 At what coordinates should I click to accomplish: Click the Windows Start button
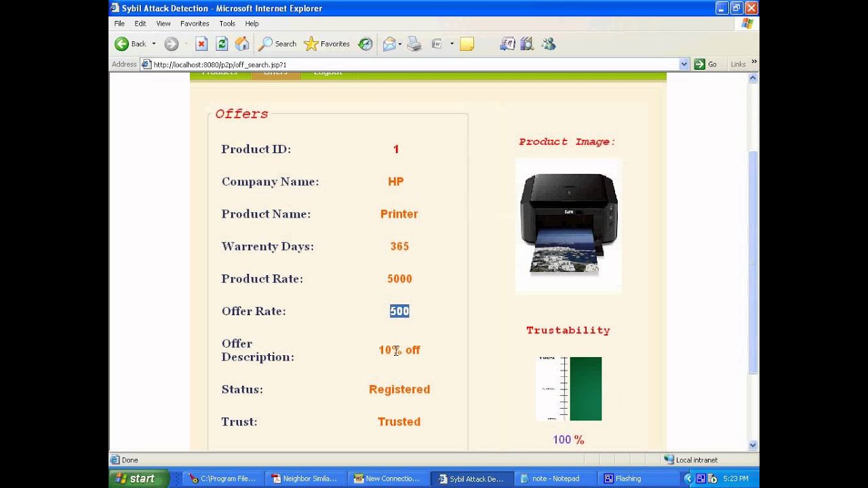click(x=139, y=479)
